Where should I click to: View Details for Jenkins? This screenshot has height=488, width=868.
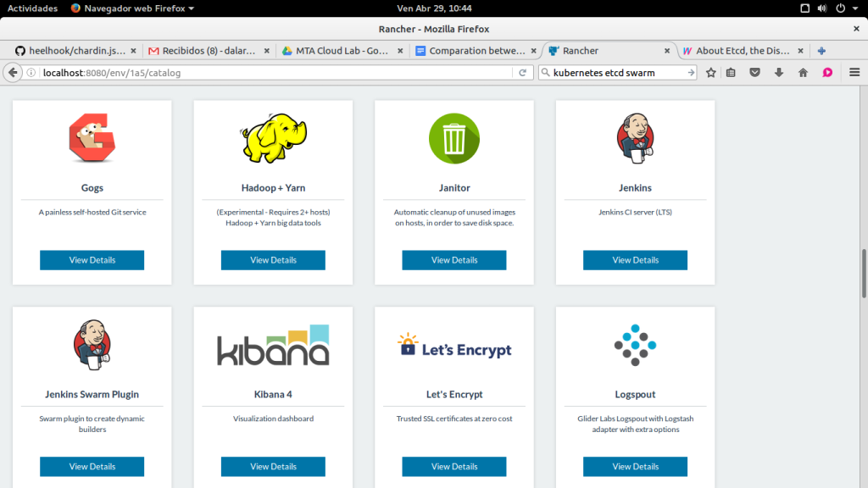(x=635, y=260)
